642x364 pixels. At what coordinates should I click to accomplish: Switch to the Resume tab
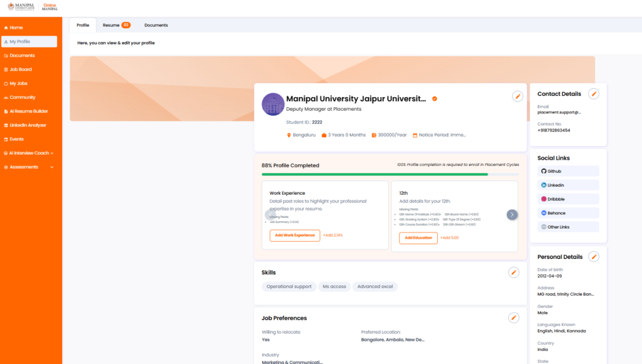click(x=116, y=25)
